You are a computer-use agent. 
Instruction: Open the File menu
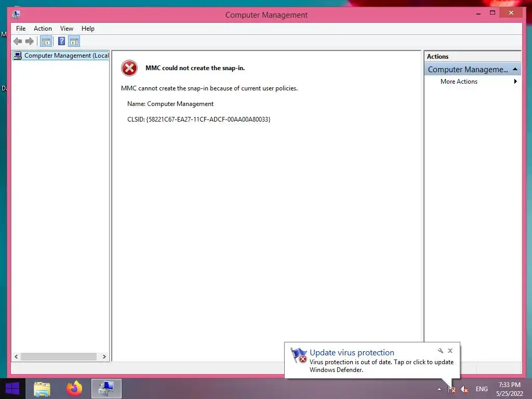tap(21, 29)
